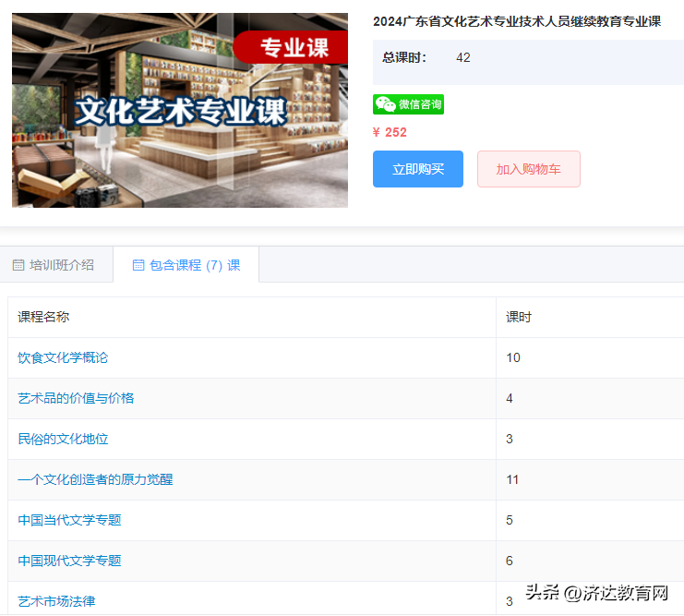
Task: Switch to the 包含课程 (7) 课 tab
Action: pos(186,264)
